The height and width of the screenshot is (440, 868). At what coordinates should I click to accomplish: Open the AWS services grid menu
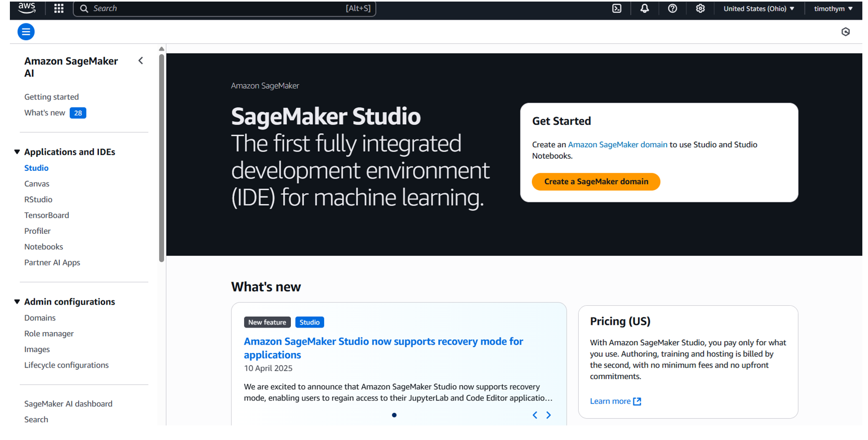[59, 8]
